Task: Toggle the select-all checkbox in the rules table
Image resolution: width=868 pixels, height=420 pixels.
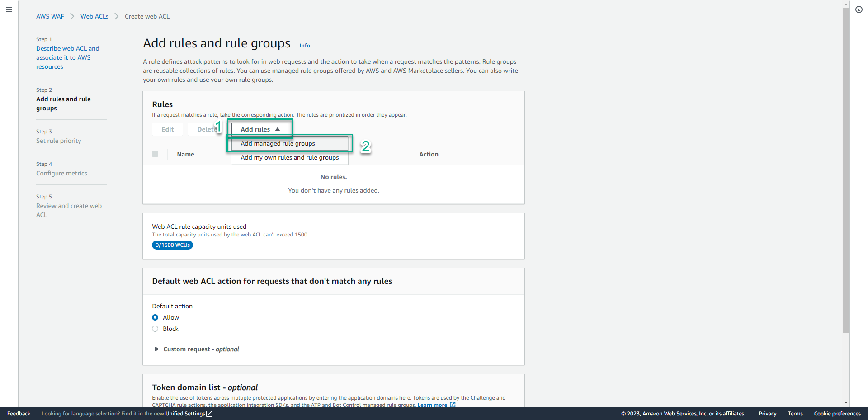Action: pyautogui.click(x=155, y=154)
